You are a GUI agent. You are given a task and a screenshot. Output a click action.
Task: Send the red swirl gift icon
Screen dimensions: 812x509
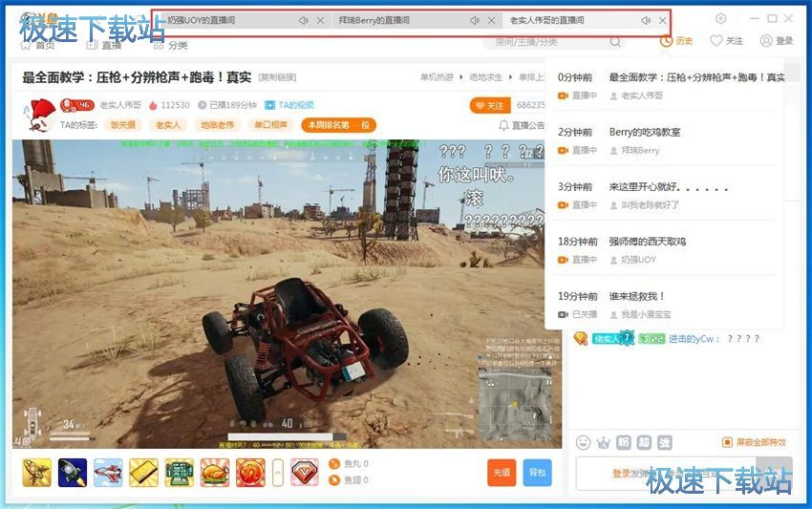pyautogui.click(x=250, y=473)
